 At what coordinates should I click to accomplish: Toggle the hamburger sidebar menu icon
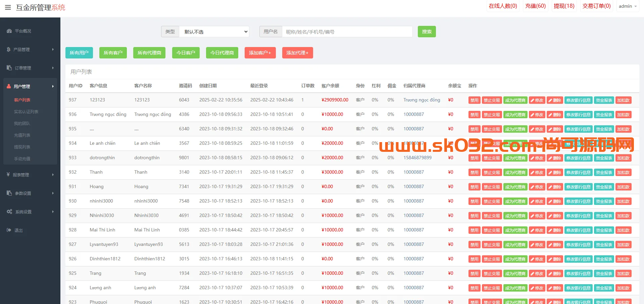point(8,7)
